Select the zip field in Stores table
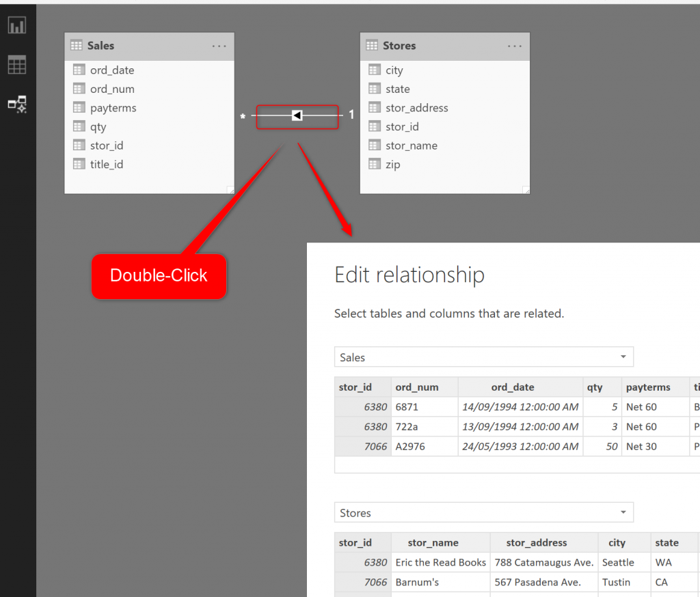Viewport: 700px width, 597px height. coord(392,165)
